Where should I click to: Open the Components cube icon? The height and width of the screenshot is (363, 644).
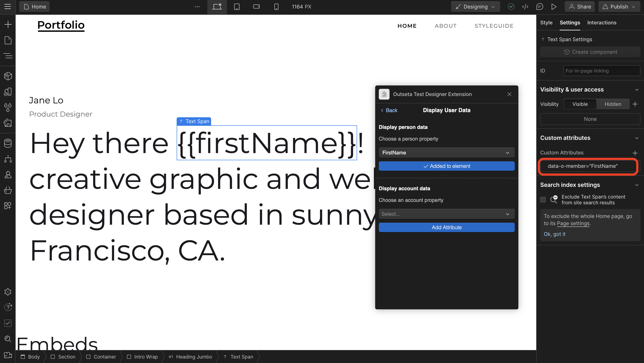(x=8, y=76)
